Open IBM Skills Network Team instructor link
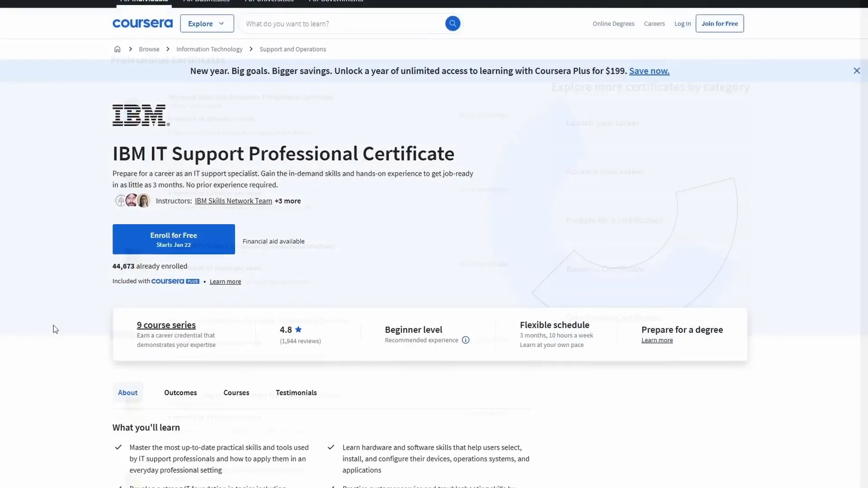 (x=233, y=201)
